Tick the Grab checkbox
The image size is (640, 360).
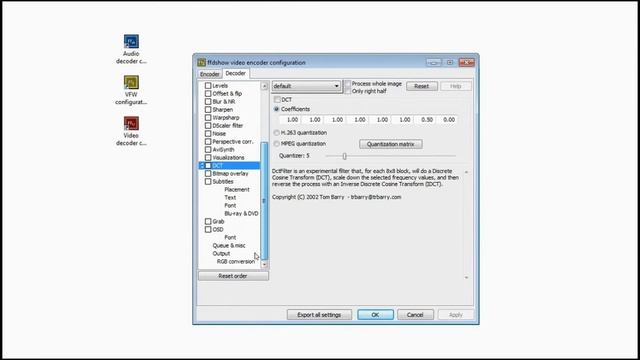click(x=208, y=221)
